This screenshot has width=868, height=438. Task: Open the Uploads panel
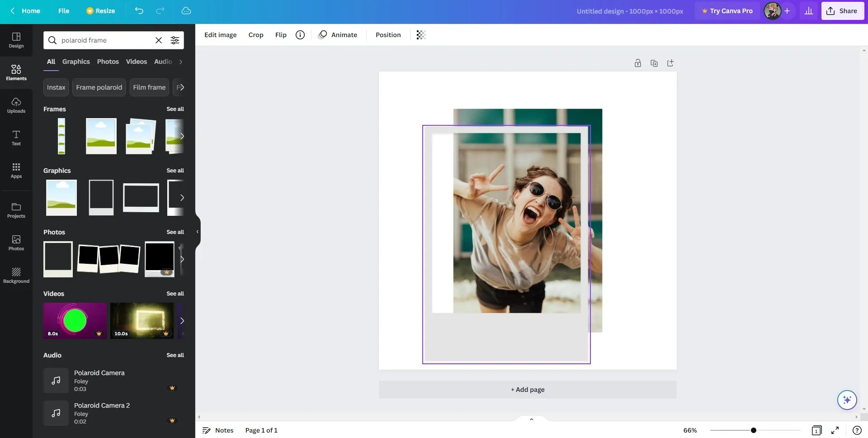coord(16,105)
